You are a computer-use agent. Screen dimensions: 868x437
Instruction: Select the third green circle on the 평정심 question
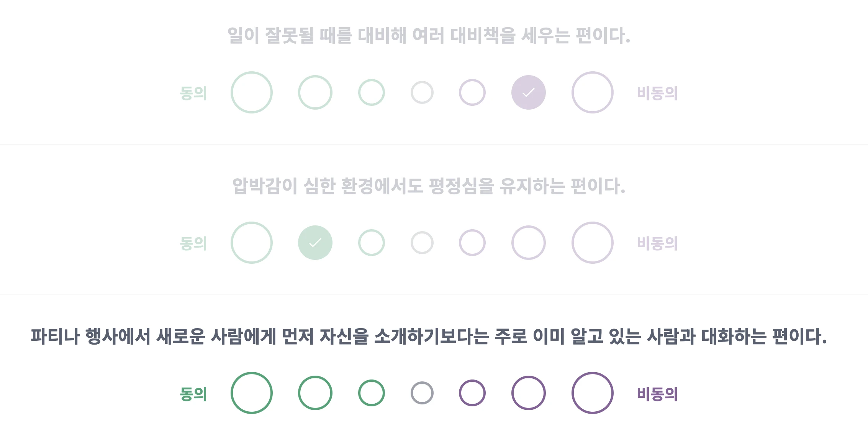[371, 242]
